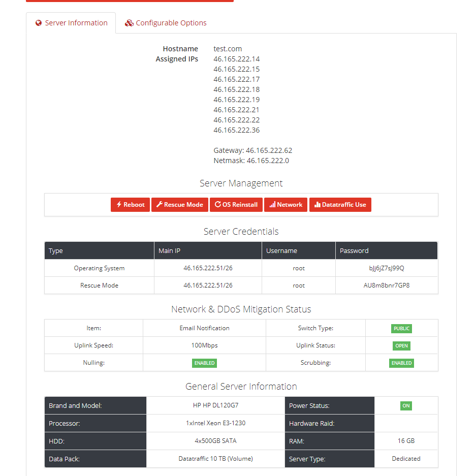Click the signal bars icon on Network
Screen dimensions: 475x476
point(272,205)
